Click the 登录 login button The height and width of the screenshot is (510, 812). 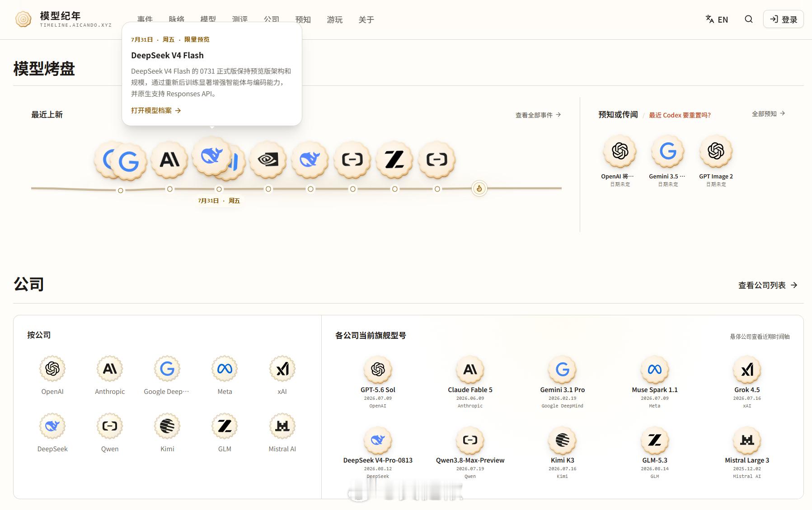pos(784,19)
